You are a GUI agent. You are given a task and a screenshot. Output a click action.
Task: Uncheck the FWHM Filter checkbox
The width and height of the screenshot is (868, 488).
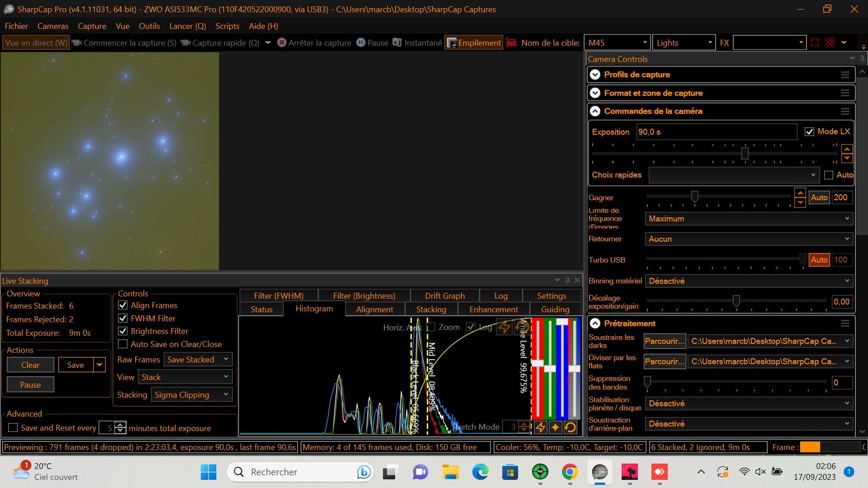click(123, 318)
